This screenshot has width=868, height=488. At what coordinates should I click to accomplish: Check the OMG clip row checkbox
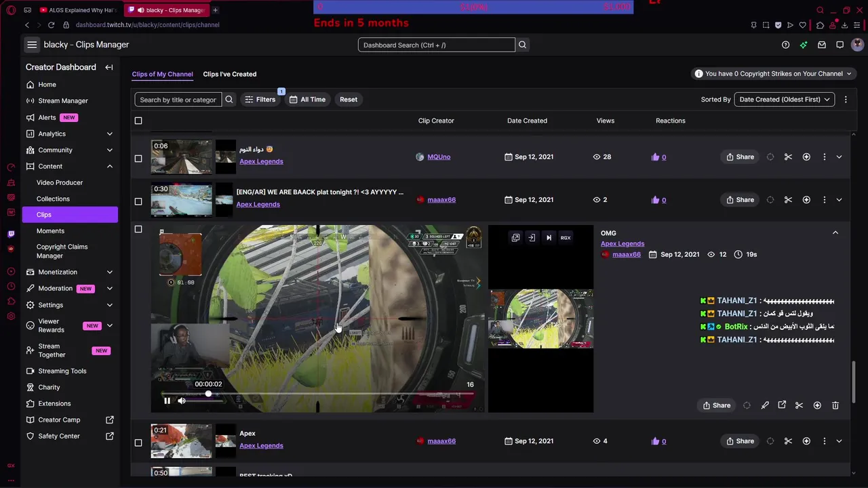(x=138, y=229)
